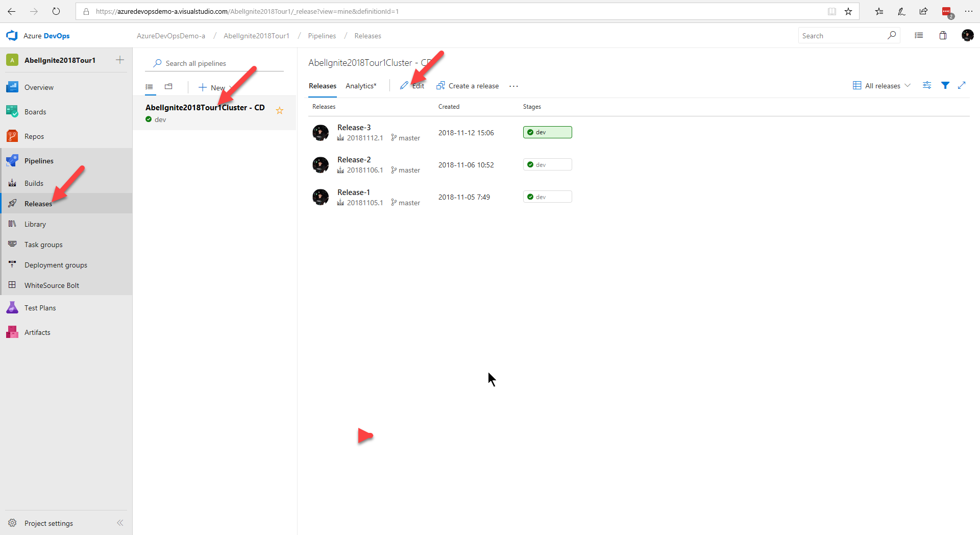980x535 pixels.
Task: Toggle the releases filter funnel
Action: (945, 85)
